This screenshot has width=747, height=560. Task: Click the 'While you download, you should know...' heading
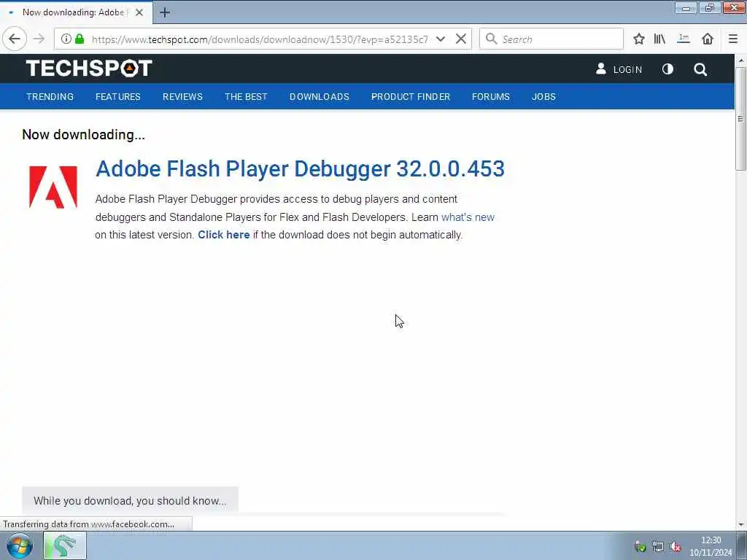(130, 500)
